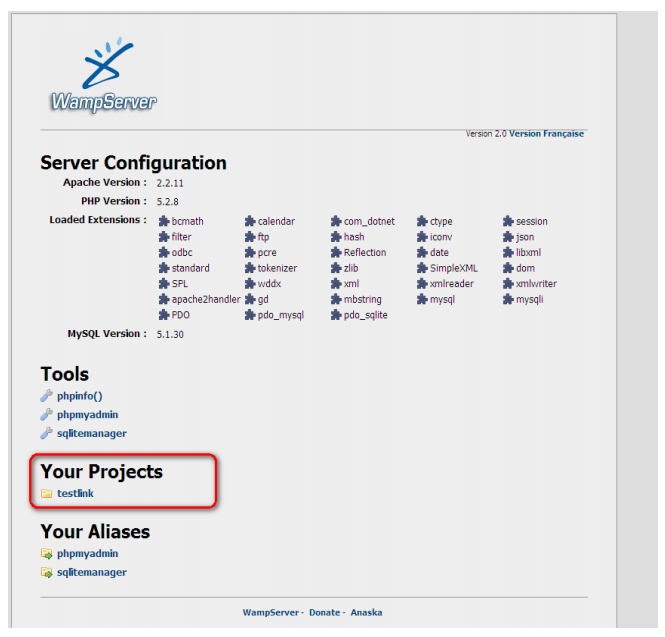The image size is (665, 637).
Task: Open the testlink project
Action: (75, 493)
